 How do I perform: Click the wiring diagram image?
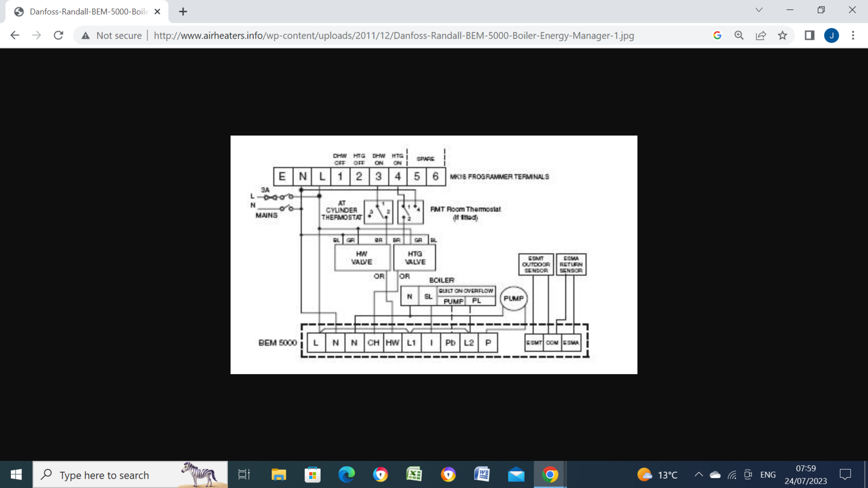tap(433, 254)
